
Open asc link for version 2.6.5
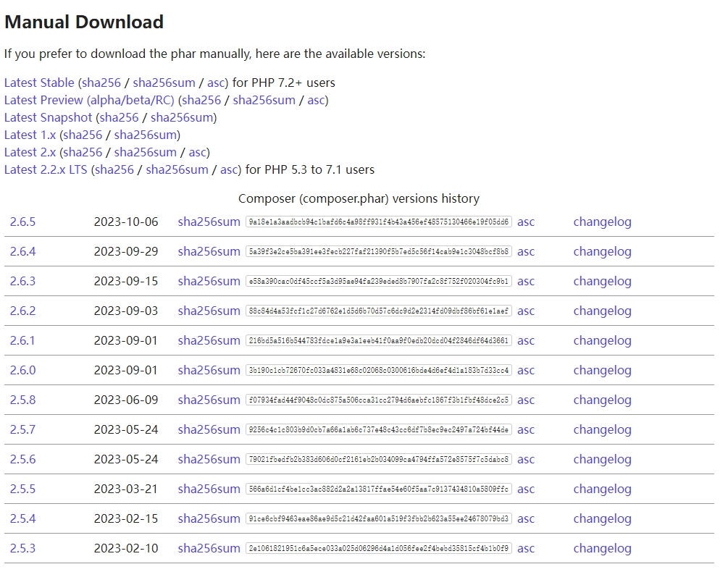[526, 222]
